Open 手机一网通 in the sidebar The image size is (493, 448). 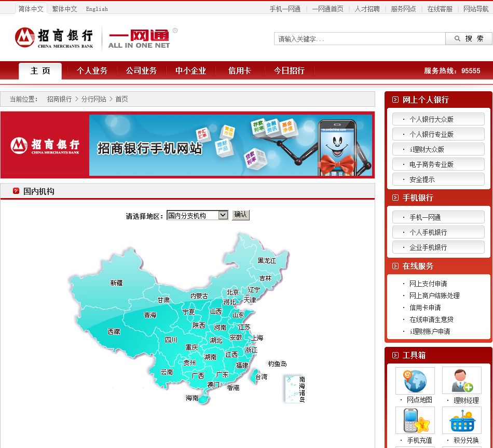439,217
